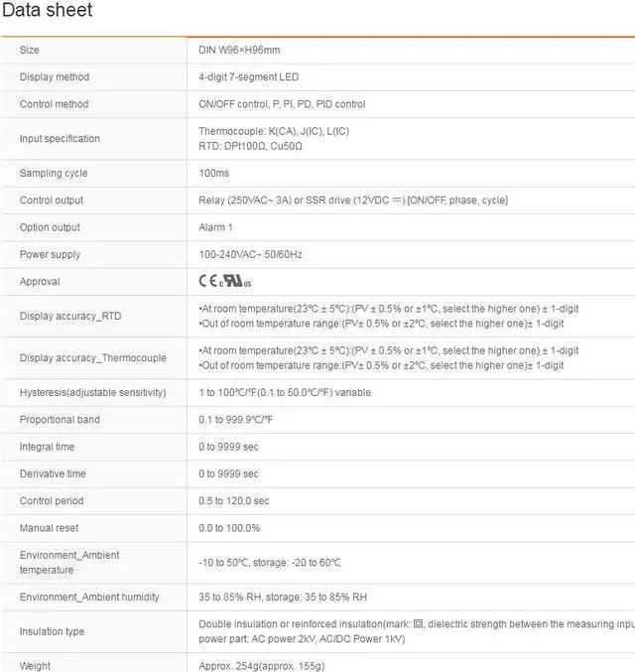Click the DC symbol after 12VDC
This screenshot has height=672, width=635.
coord(396,200)
